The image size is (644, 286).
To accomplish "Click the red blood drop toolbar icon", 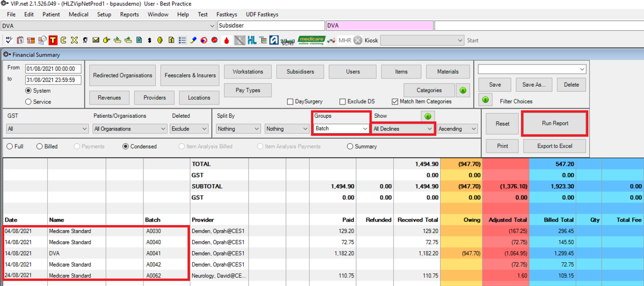I will (226, 40).
